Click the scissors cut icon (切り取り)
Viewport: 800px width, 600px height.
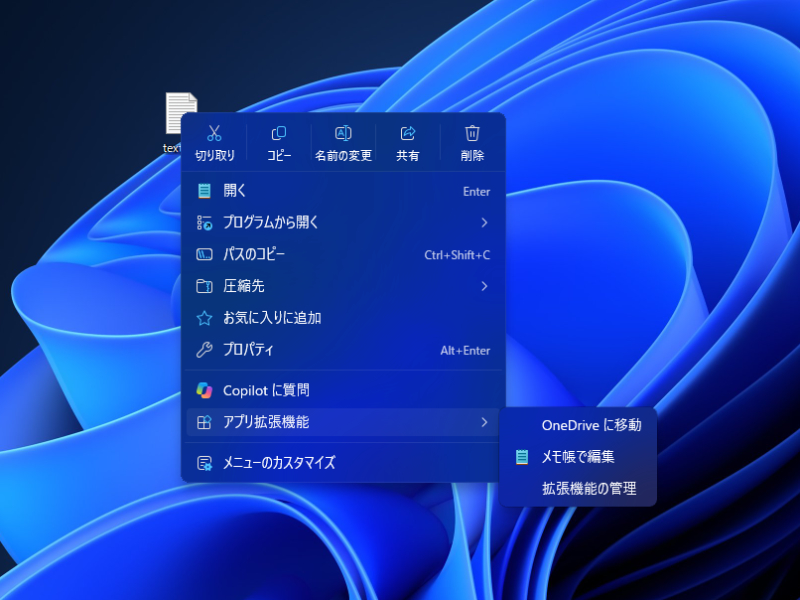pyautogui.click(x=214, y=133)
